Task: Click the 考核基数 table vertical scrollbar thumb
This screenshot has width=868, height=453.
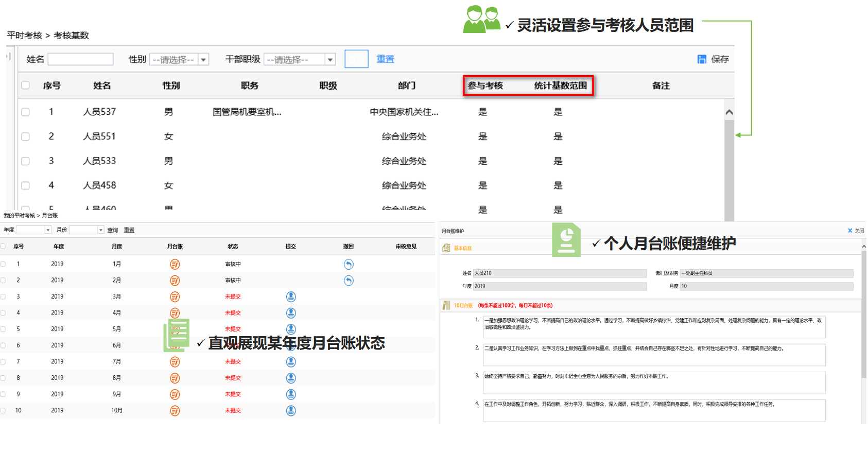Action: [729, 171]
